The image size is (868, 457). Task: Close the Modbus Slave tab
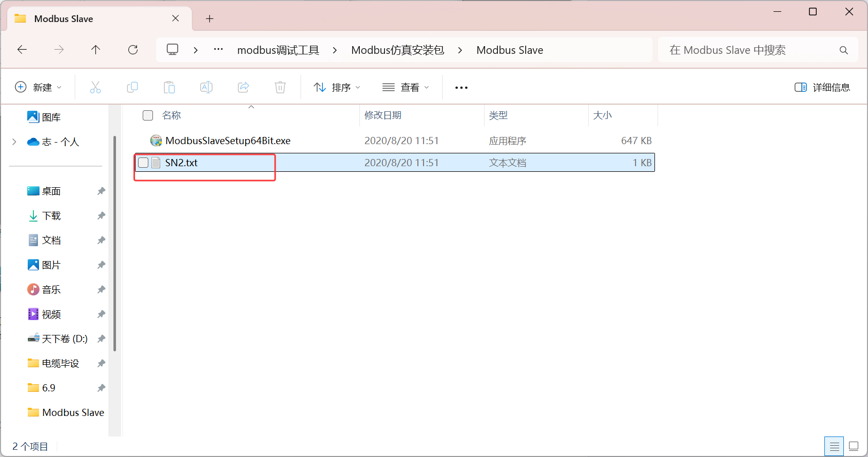(176, 18)
